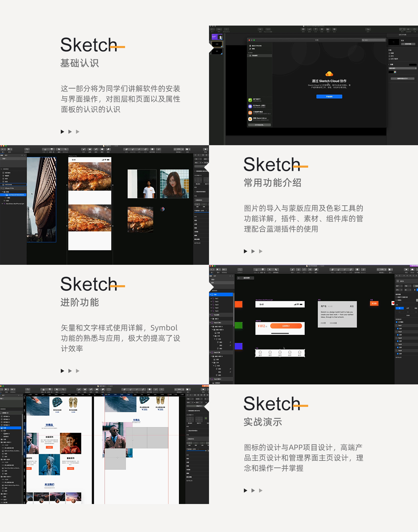Expand the Bars/Status Bar/iPhone/Light layer
This screenshot has width=418, height=532.
tap(2, 204)
